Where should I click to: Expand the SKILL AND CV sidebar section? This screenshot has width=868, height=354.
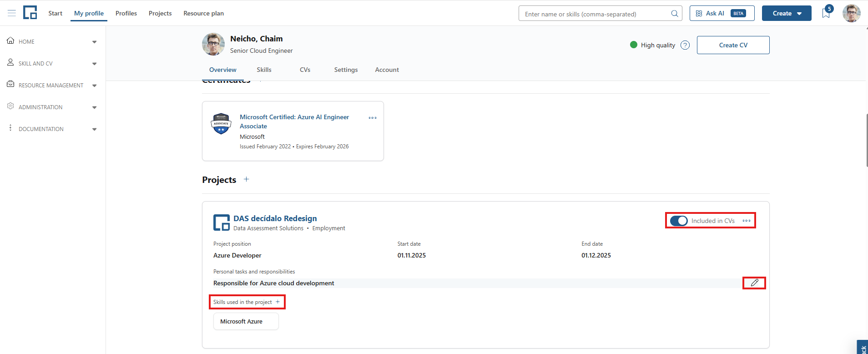[94, 64]
